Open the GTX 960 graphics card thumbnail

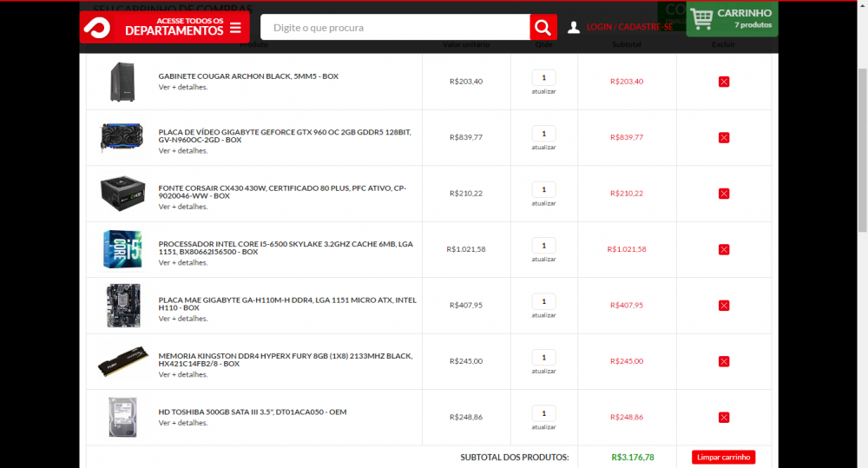[122, 137]
